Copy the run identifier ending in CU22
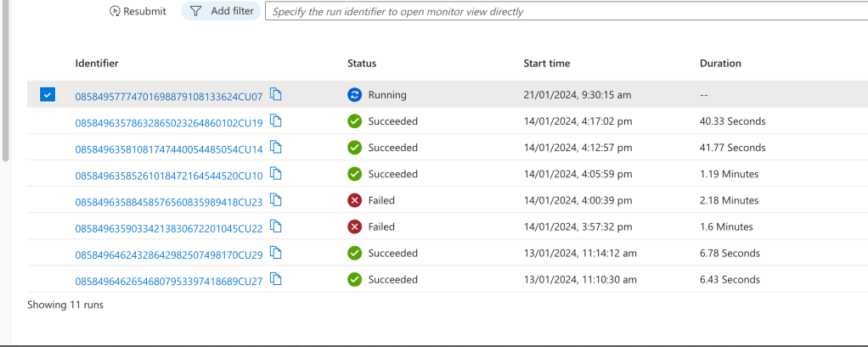868x347 pixels. click(276, 226)
